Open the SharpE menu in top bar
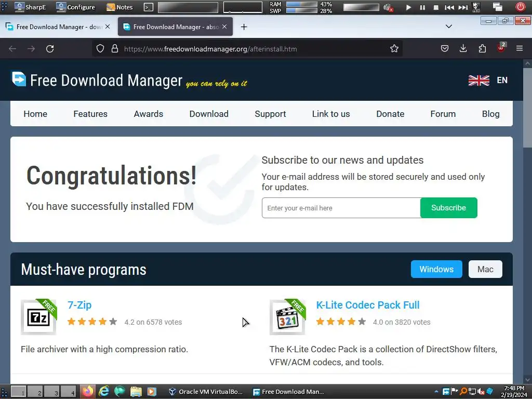This screenshot has width=532, height=399. tap(30, 7)
